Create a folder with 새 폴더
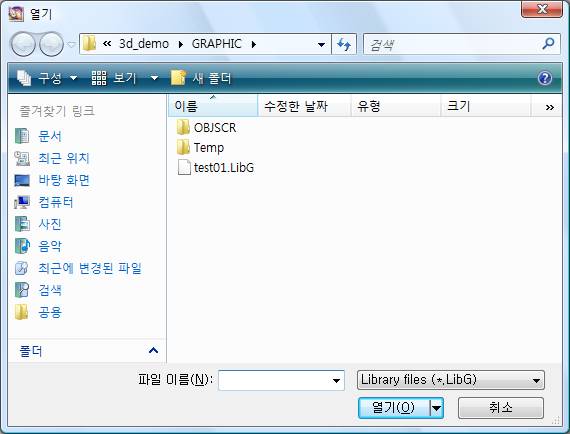This screenshot has width=570, height=434. (x=201, y=78)
